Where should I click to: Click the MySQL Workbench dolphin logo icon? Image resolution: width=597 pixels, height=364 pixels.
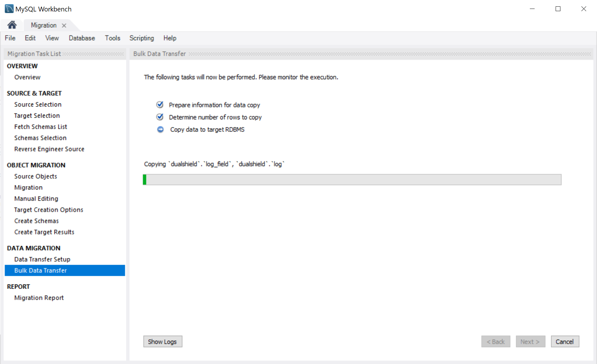pos(9,9)
